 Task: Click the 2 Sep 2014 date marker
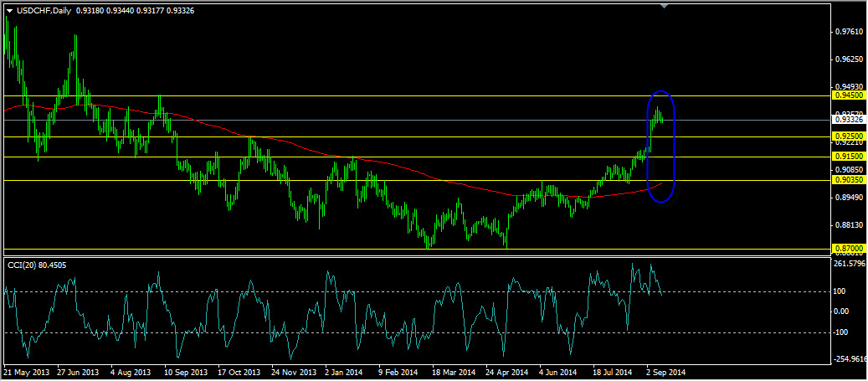(x=670, y=372)
